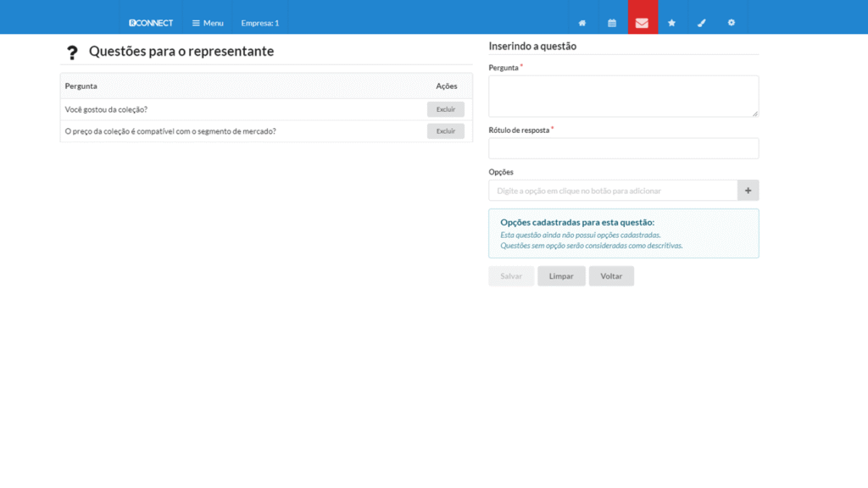
Task: Delete question 'Você gostou da coleção?'
Action: tap(445, 109)
